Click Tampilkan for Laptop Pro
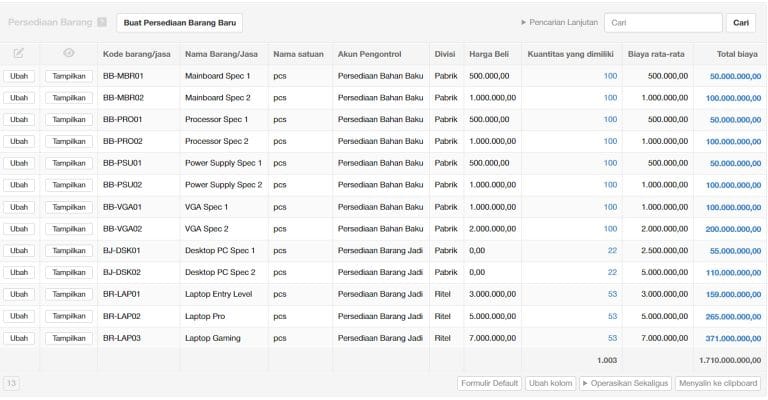 click(69, 316)
